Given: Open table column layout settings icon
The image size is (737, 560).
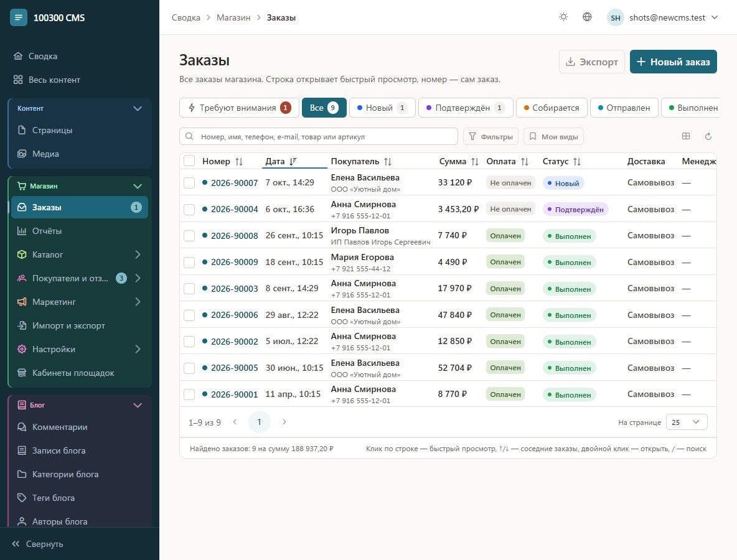Looking at the screenshot, I should 686,136.
